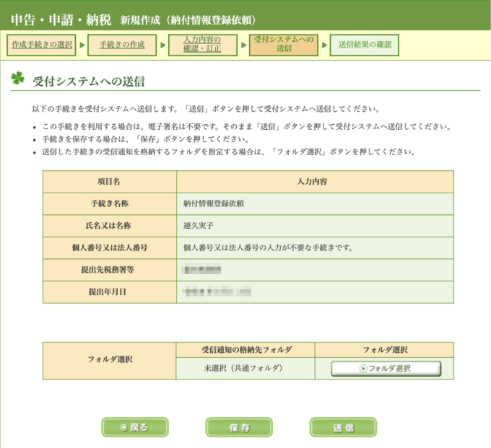Click the 提出先税務署等 row label
Image resolution: width=491 pixels, height=448 pixels.
coord(110,270)
